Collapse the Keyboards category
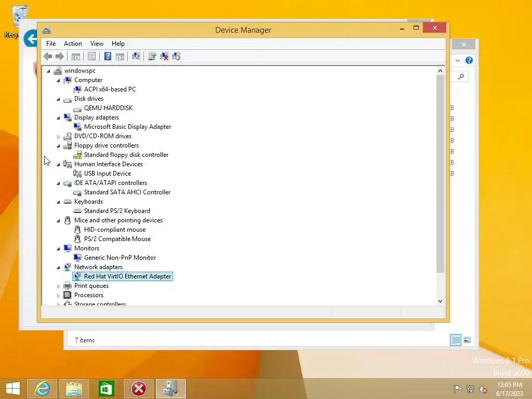This screenshot has width=532, height=399. point(58,202)
